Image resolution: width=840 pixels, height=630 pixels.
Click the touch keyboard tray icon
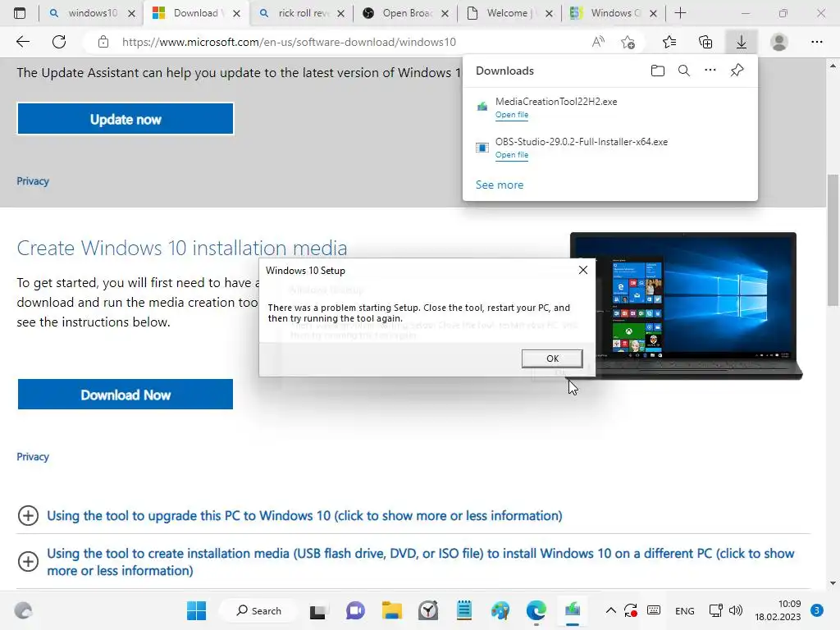click(x=654, y=610)
